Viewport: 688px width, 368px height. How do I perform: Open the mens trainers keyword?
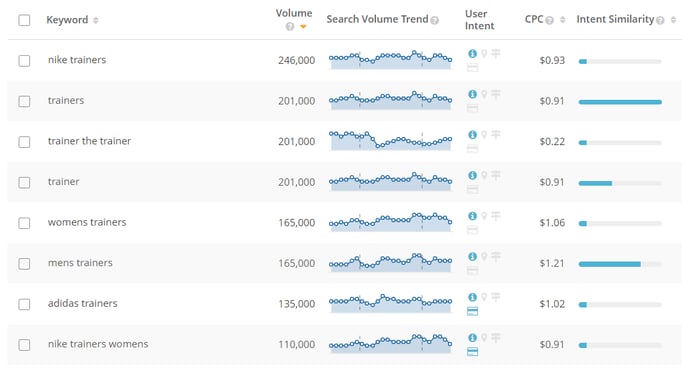80,263
